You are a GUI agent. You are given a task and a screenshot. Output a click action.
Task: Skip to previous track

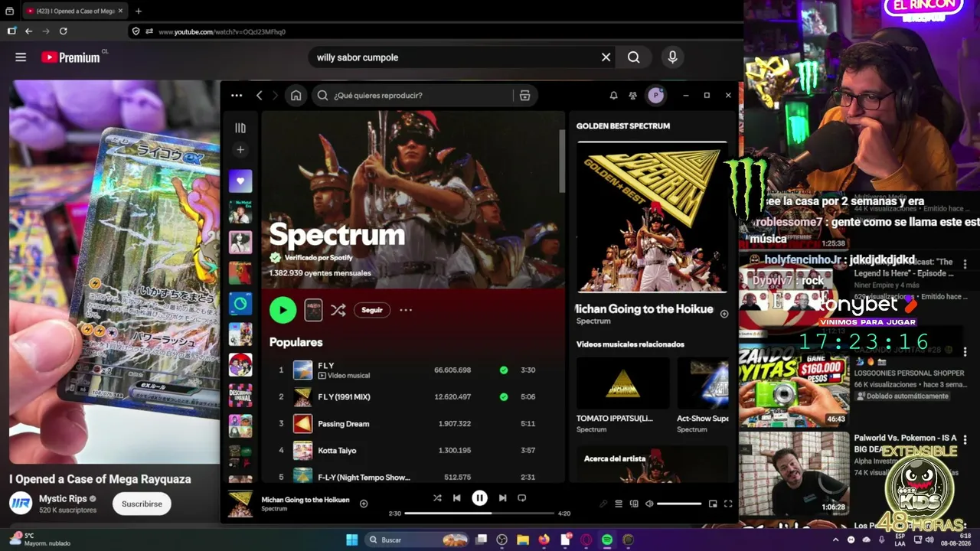click(x=457, y=498)
